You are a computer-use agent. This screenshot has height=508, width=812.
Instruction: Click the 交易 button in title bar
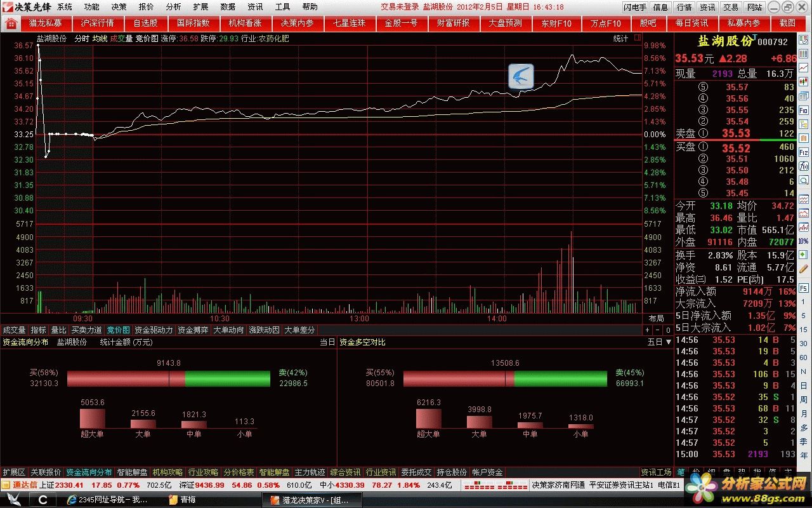(x=731, y=7)
